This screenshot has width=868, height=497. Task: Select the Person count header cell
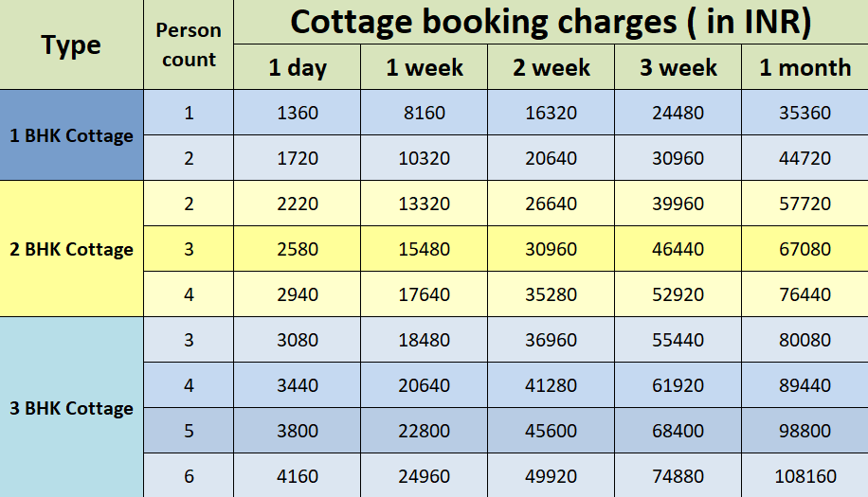189,44
